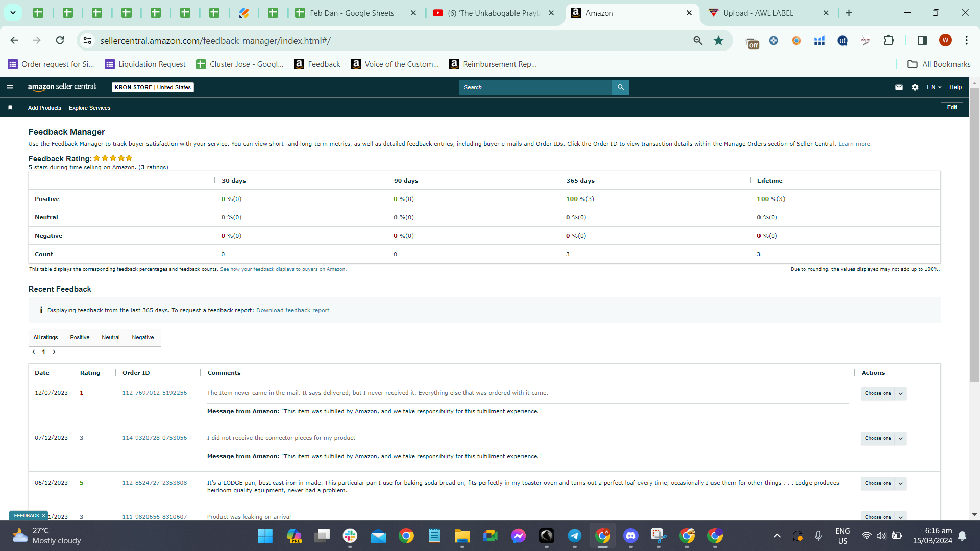
Task: Switch to the Neutral feedback tab
Action: pyautogui.click(x=110, y=337)
